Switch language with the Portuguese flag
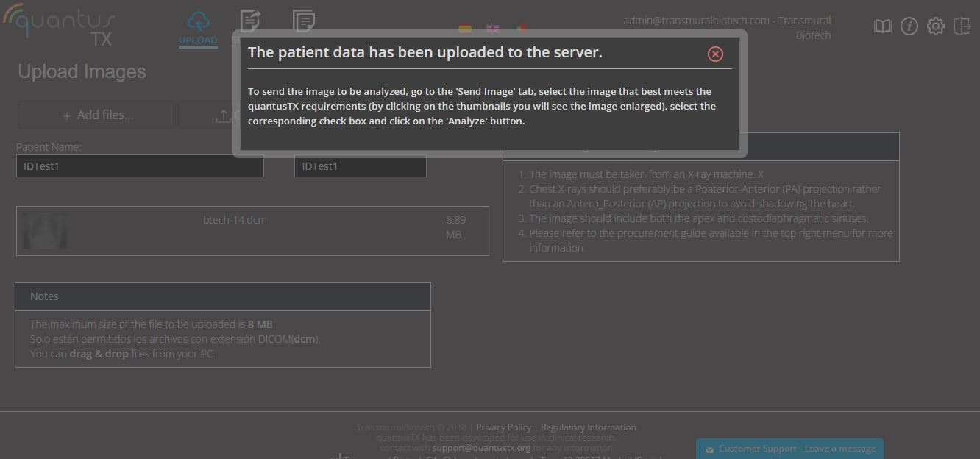980x459 pixels. tap(520, 29)
